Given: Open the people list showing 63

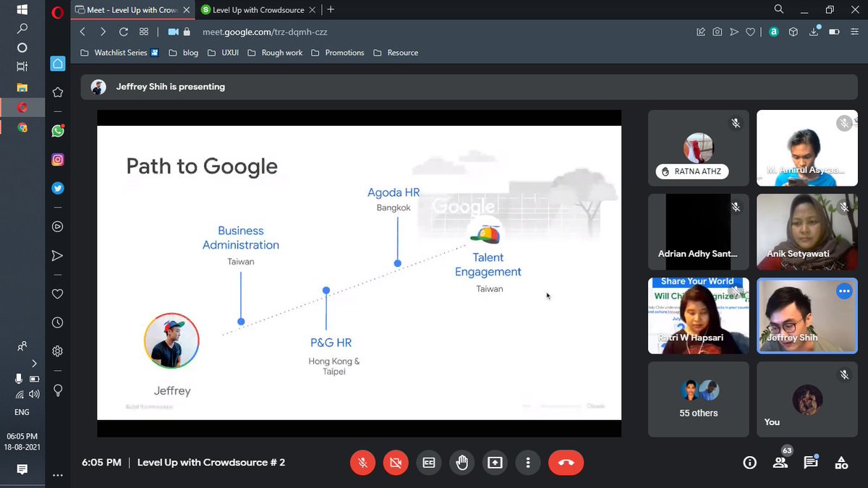Looking at the screenshot, I should [780, 463].
